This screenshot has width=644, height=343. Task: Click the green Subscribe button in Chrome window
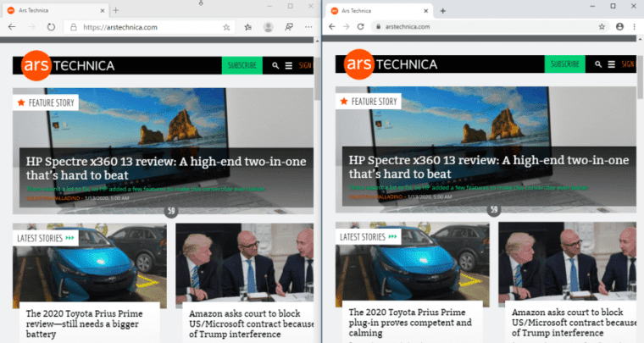(564, 64)
